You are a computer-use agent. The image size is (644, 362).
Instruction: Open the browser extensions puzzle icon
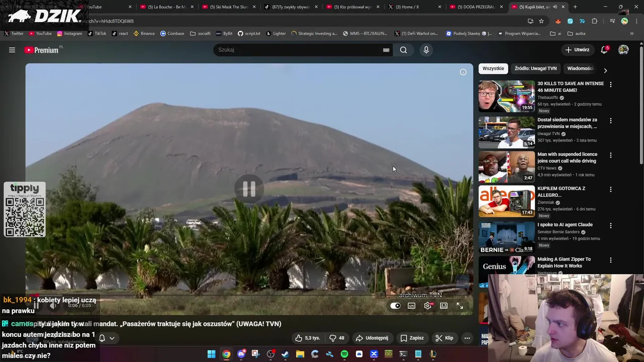pyautogui.click(x=595, y=21)
